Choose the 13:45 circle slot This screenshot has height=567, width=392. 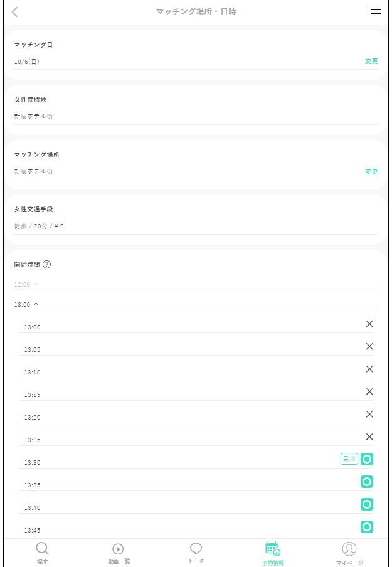(367, 527)
